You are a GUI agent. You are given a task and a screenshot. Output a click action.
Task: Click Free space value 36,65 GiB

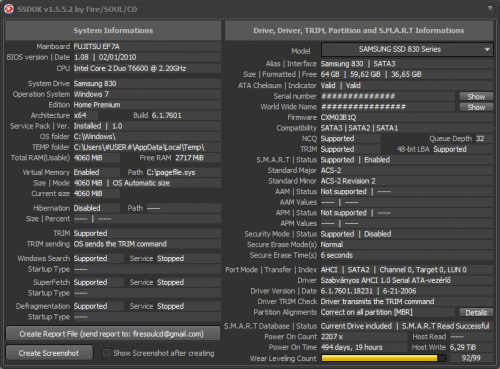click(x=406, y=75)
